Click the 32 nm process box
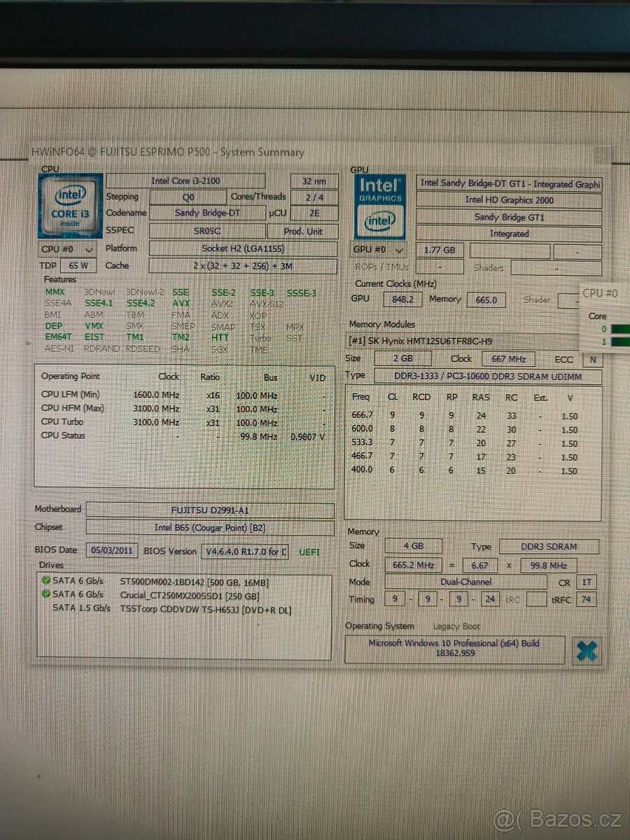Screen dimensions: 630x840 click(x=314, y=181)
